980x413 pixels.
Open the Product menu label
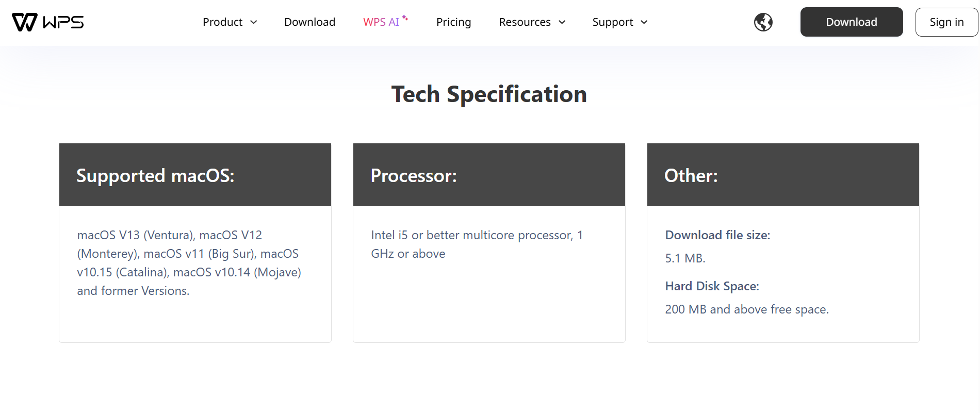click(x=222, y=22)
